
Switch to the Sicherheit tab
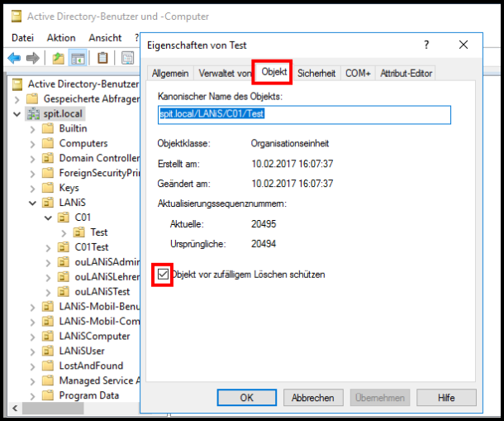tap(316, 74)
